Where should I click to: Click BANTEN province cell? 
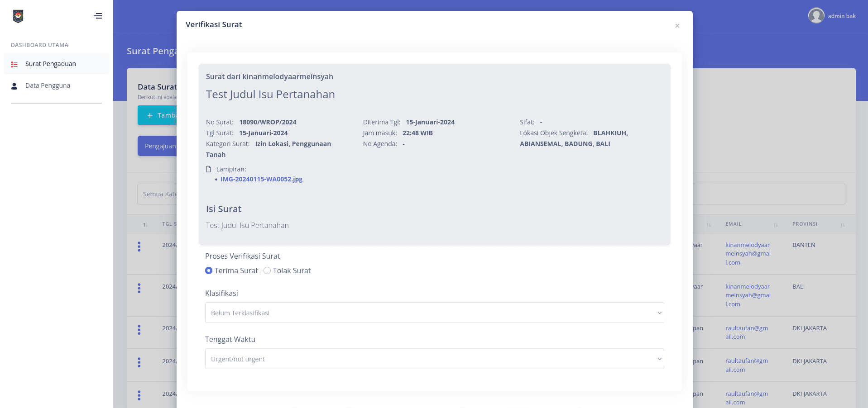(804, 245)
